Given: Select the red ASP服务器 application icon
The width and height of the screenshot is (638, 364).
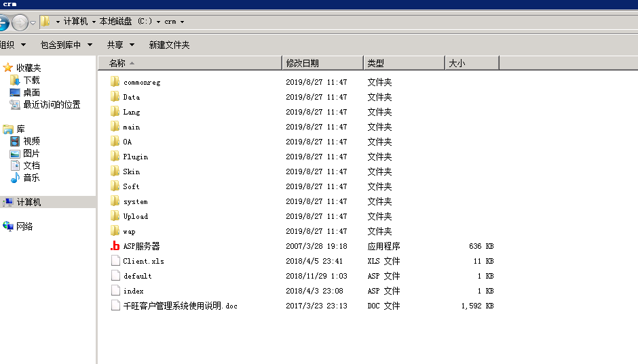Looking at the screenshot, I should coord(115,246).
